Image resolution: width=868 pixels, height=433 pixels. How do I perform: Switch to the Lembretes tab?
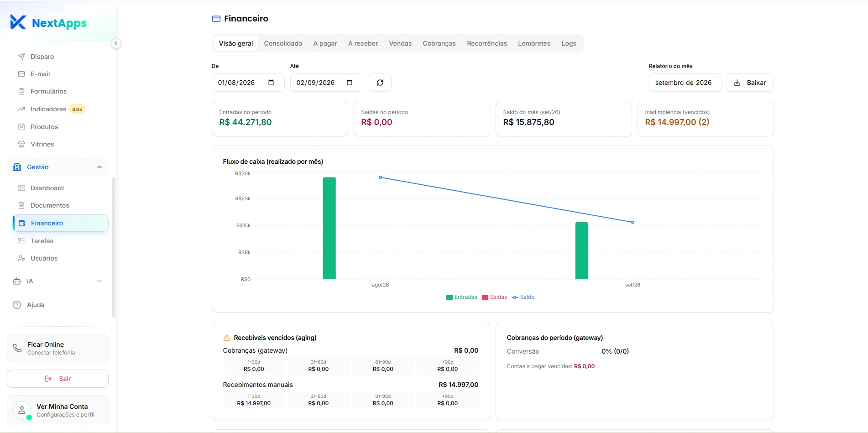click(x=534, y=43)
